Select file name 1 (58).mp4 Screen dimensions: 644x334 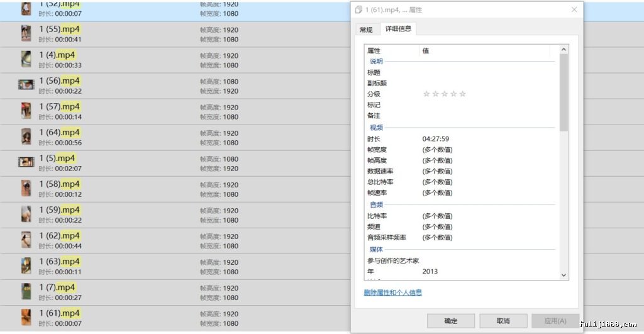59,184
